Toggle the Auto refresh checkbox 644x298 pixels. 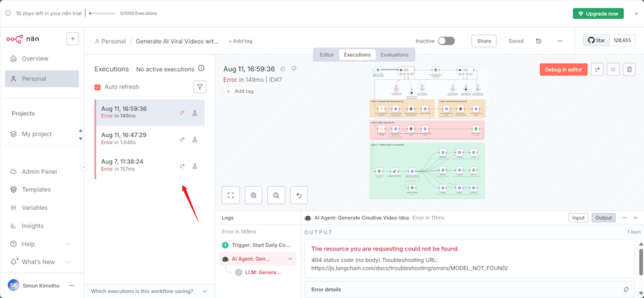tap(97, 87)
